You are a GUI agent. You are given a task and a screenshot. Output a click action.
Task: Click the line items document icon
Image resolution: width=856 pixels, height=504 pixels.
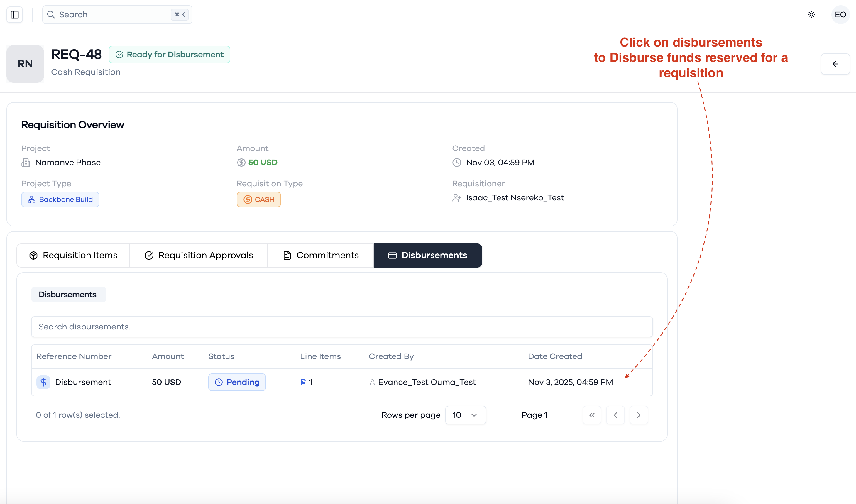(x=303, y=383)
